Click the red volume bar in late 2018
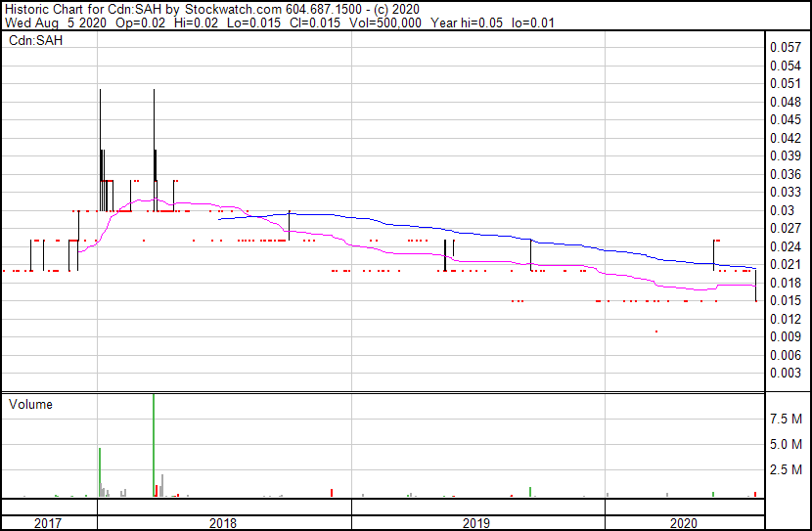Screen dimensions: 812x531 click(x=333, y=492)
